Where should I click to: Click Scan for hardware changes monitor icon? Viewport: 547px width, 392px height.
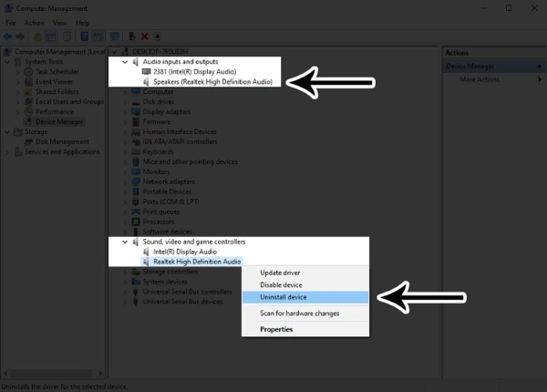pos(115,36)
